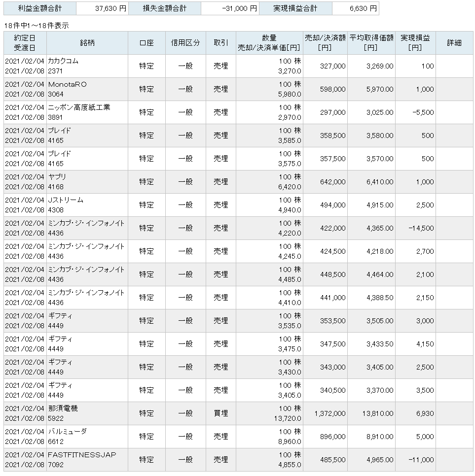Select the カカクコム 2371 stock name
The width and height of the screenshot is (475, 476).
coord(63,66)
